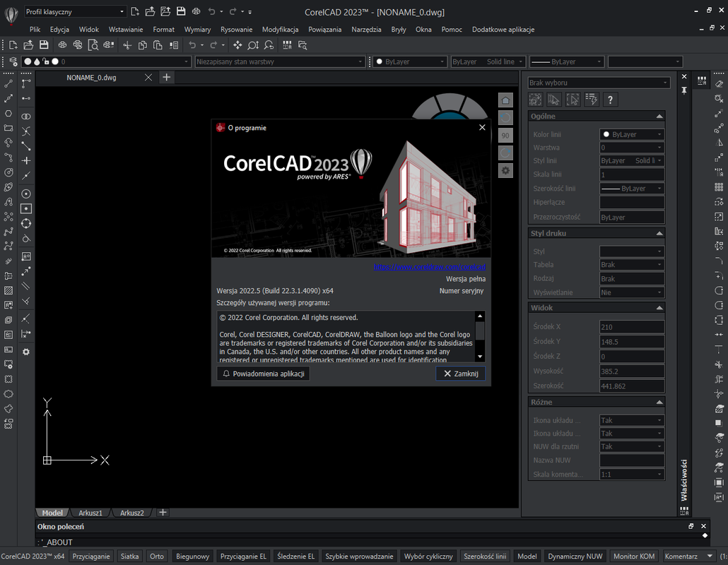Click the Skala linii value field
Viewport: 728px width, 565px height.
pos(631,175)
